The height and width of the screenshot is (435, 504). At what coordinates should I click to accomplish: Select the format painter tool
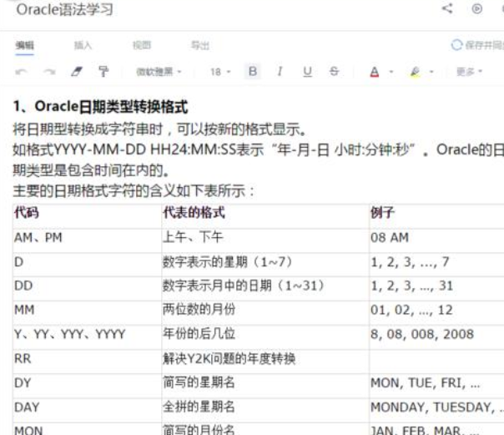(x=103, y=71)
